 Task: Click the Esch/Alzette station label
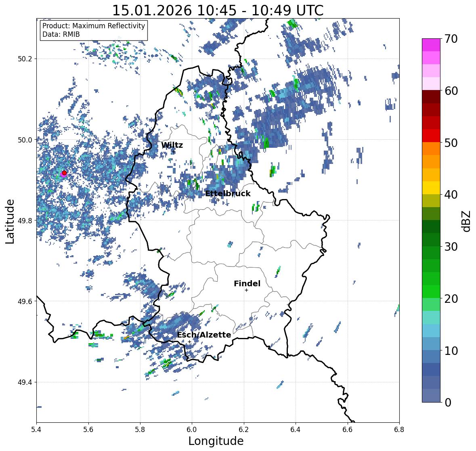coord(204,335)
